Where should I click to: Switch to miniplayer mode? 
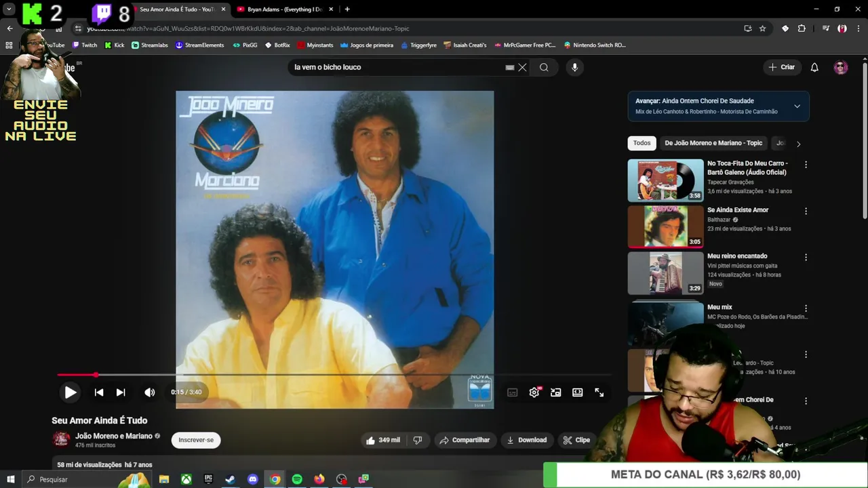[x=556, y=392]
